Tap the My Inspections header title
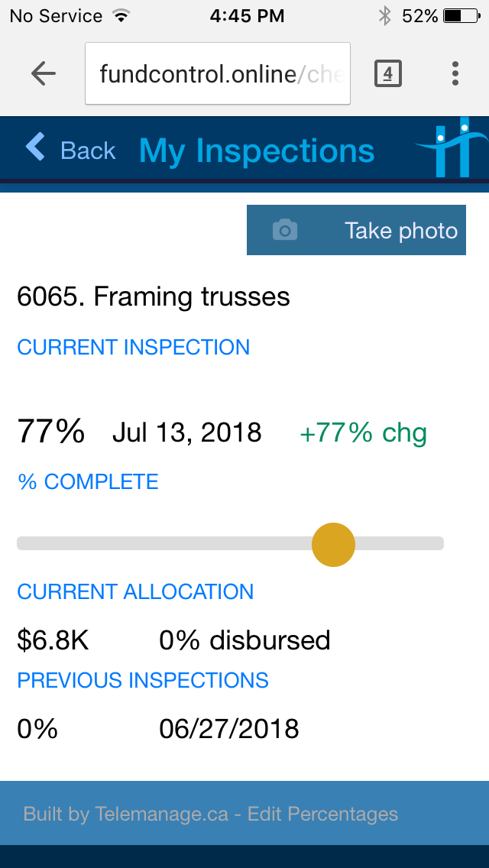Image resolution: width=489 pixels, height=868 pixels. [x=257, y=151]
